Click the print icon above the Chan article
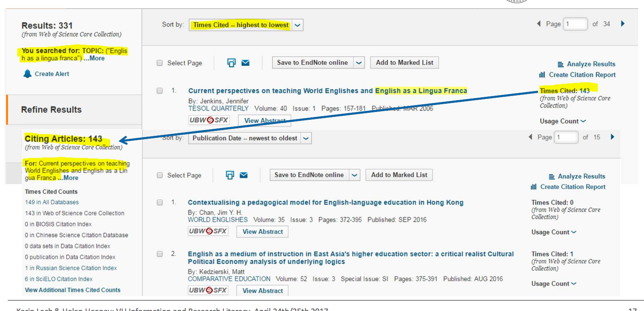644x311 pixels. 230,175
